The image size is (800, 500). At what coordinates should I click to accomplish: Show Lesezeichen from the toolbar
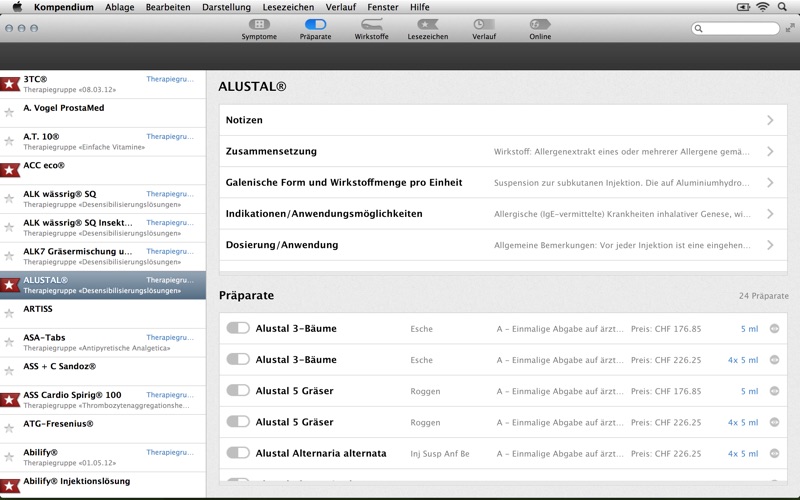point(428,29)
